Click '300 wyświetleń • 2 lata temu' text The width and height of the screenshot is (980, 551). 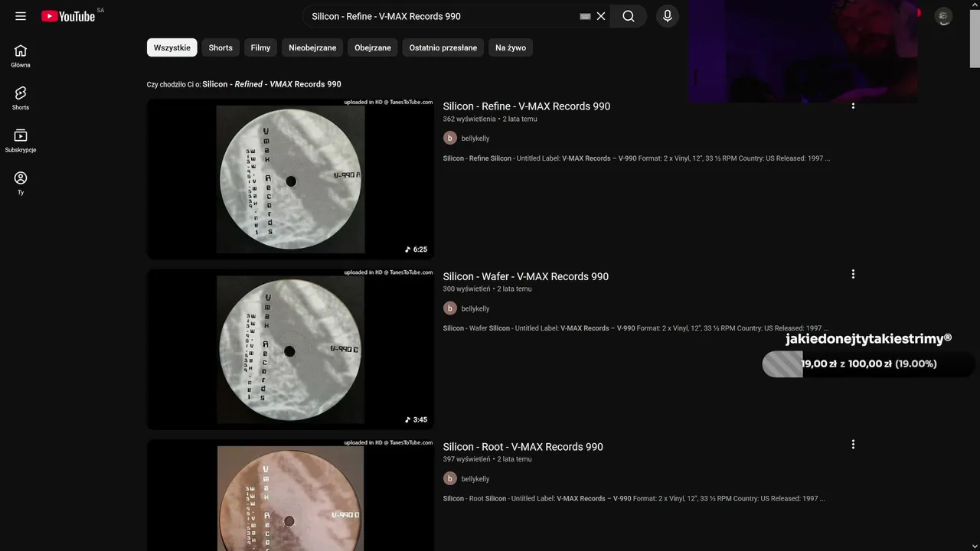tap(487, 289)
